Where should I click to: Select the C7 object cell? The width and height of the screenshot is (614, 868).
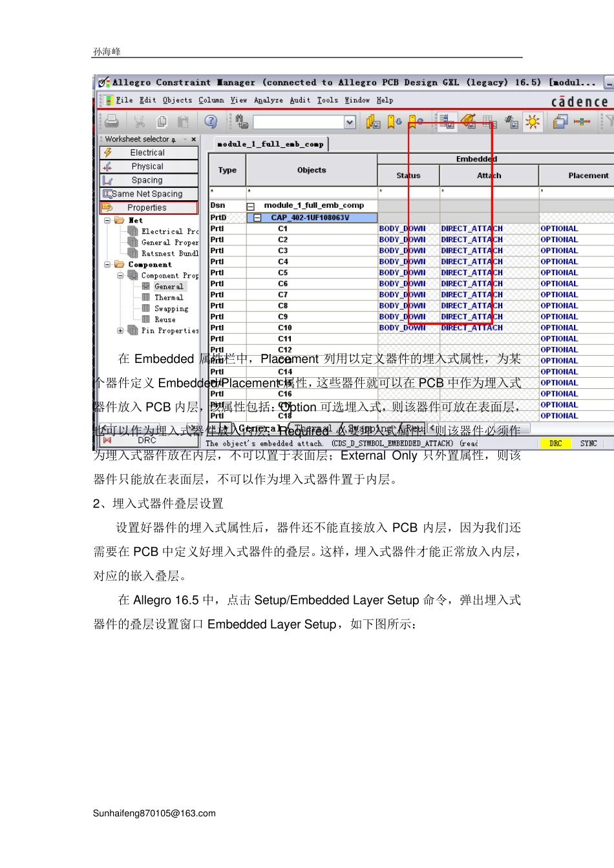312,294
